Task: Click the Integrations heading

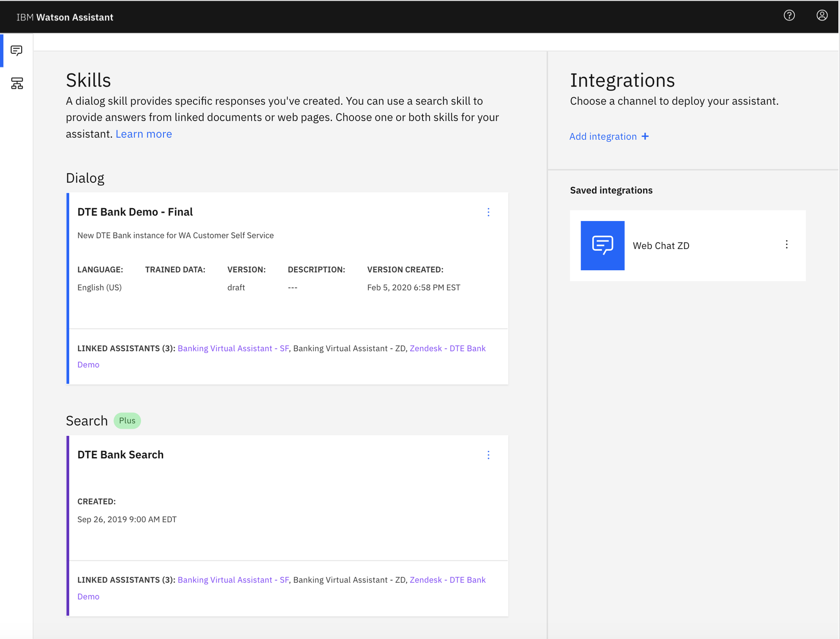Action: point(622,80)
